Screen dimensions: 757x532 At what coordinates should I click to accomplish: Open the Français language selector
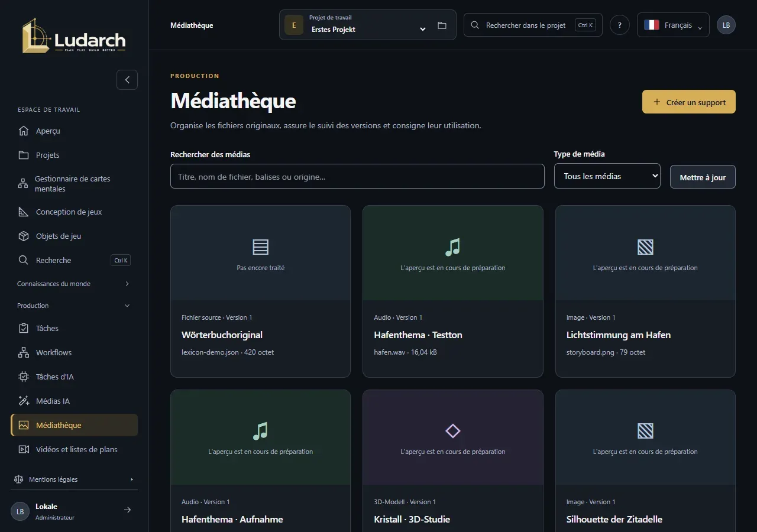click(x=673, y=25)
